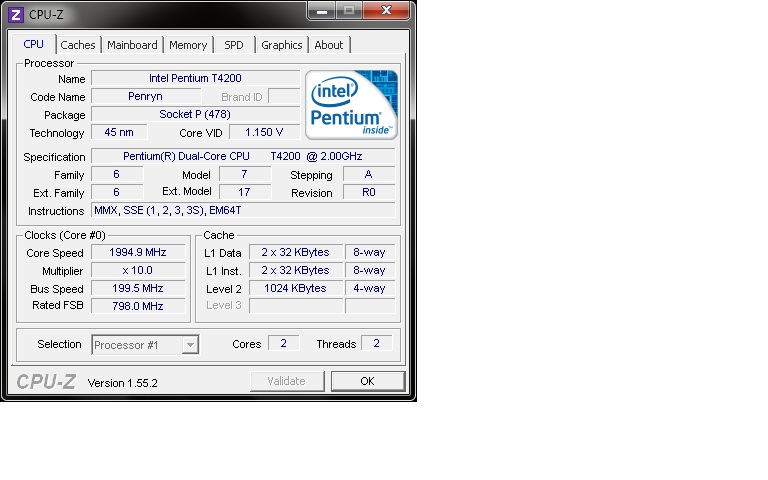Click the Code Name value Penryn
This screenshot has width=768, height=480.
[x=145, y=96]
